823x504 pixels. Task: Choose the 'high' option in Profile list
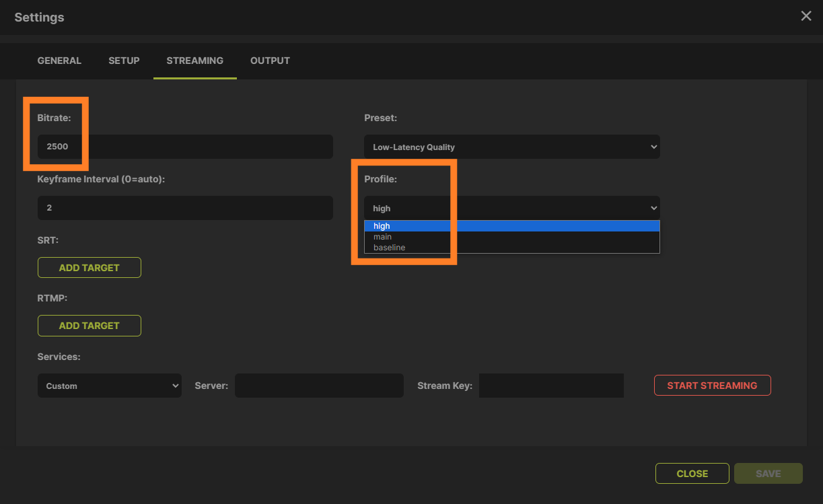click(x=512, y=226)
